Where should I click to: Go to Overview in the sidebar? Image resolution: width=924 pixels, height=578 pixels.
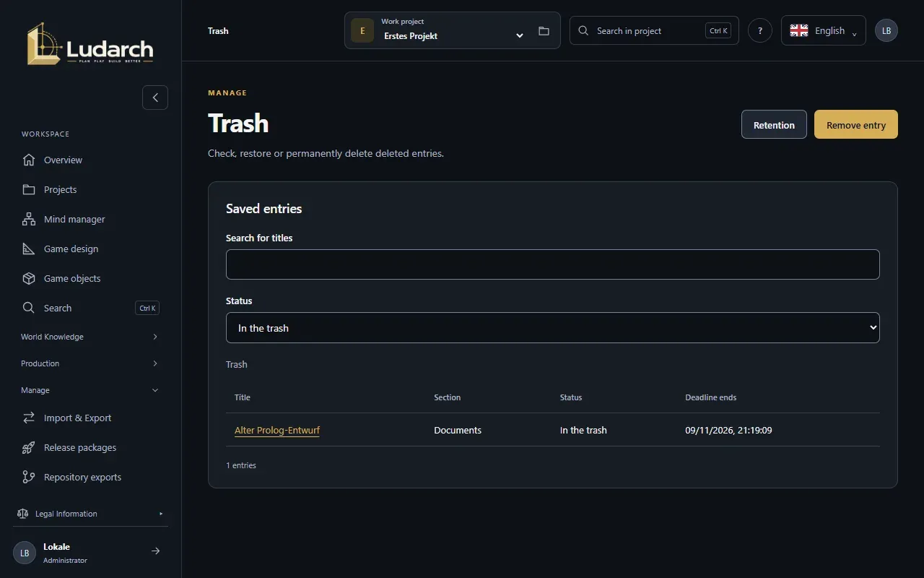(90, 160)
